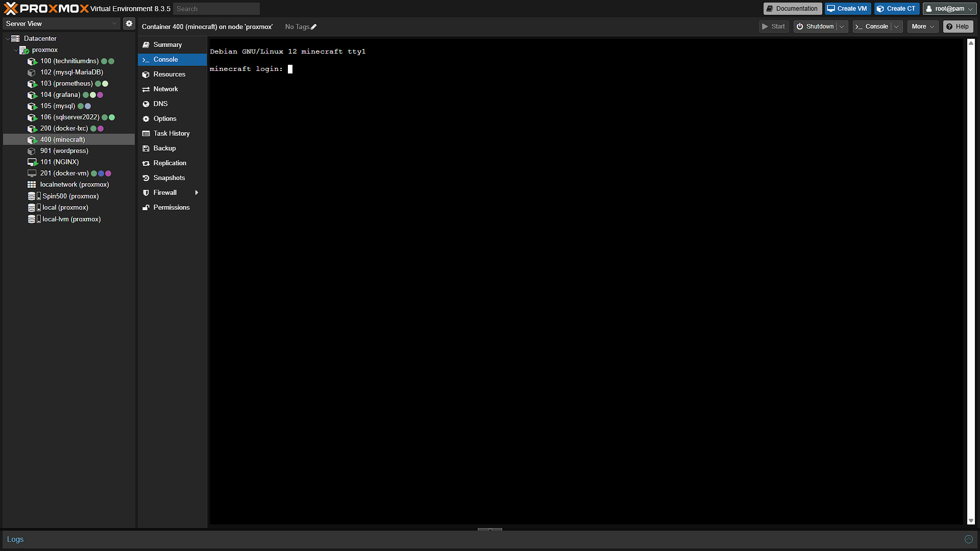Click the pink tag dot on 104 (grafana)

101,95
